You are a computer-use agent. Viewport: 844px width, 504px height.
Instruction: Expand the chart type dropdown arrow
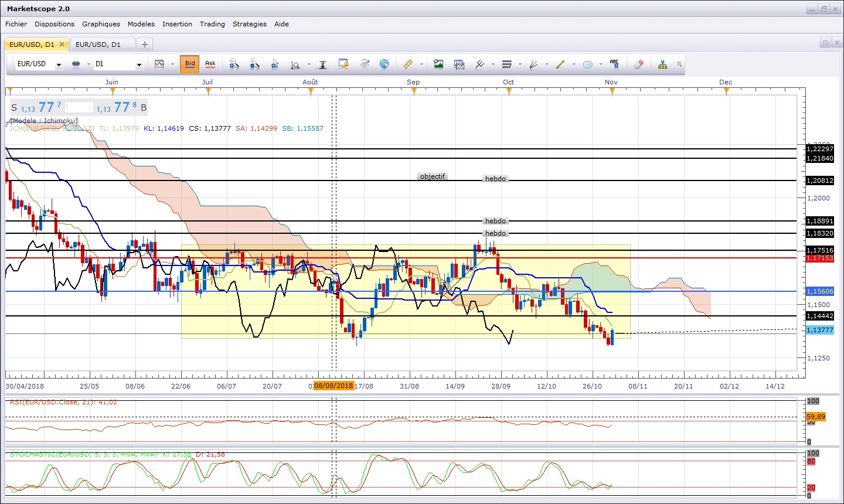tap(172, 64)
